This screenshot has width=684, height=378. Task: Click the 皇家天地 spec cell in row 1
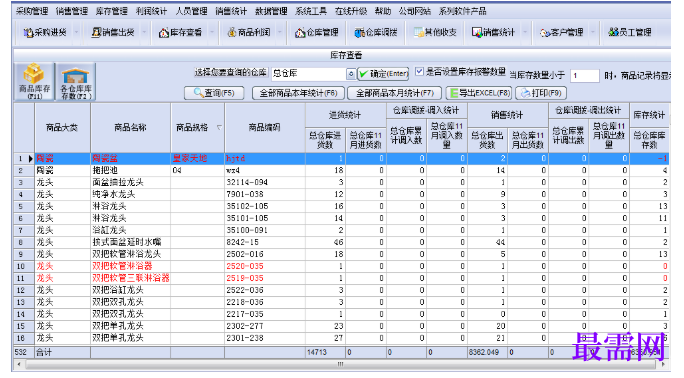(x=198, y=159)
